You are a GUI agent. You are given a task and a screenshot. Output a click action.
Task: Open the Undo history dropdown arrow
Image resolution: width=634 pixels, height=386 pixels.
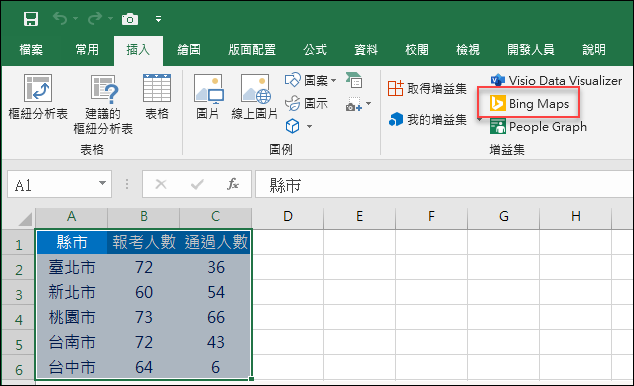[75, 19]
